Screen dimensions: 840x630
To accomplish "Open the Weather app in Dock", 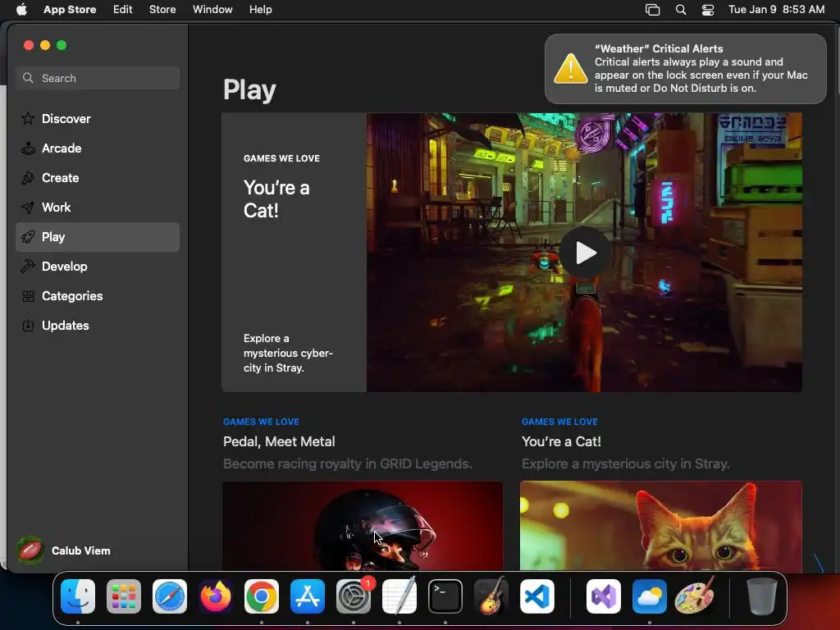I will coord(650,596).
